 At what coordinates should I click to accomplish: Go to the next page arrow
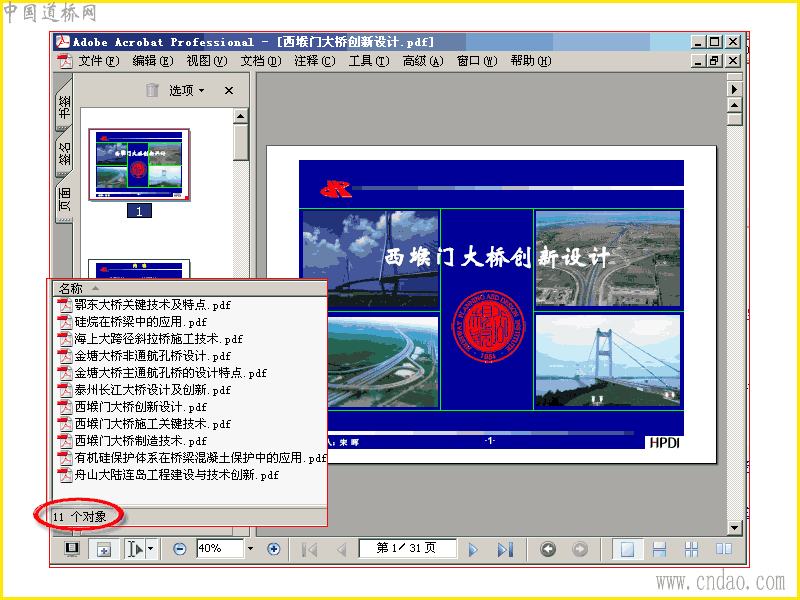coord(473,549)
